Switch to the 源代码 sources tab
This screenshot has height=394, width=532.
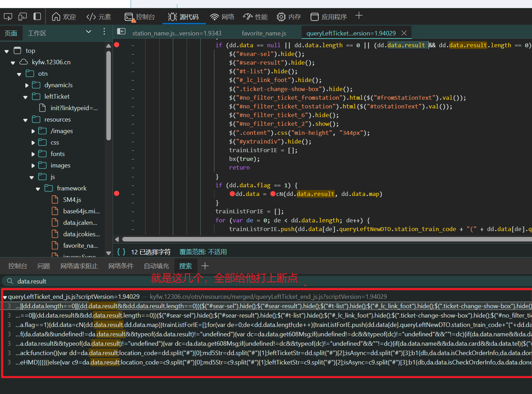coord(183,17)
